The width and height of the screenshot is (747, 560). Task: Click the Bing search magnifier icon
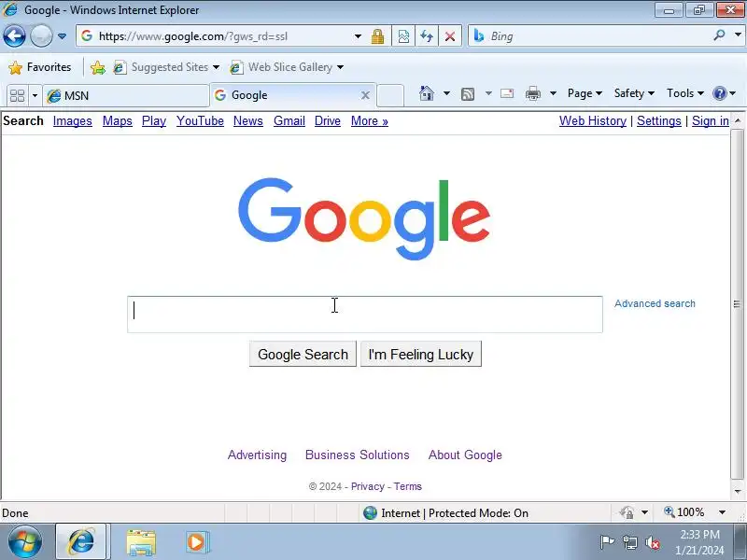click(719, 35)
